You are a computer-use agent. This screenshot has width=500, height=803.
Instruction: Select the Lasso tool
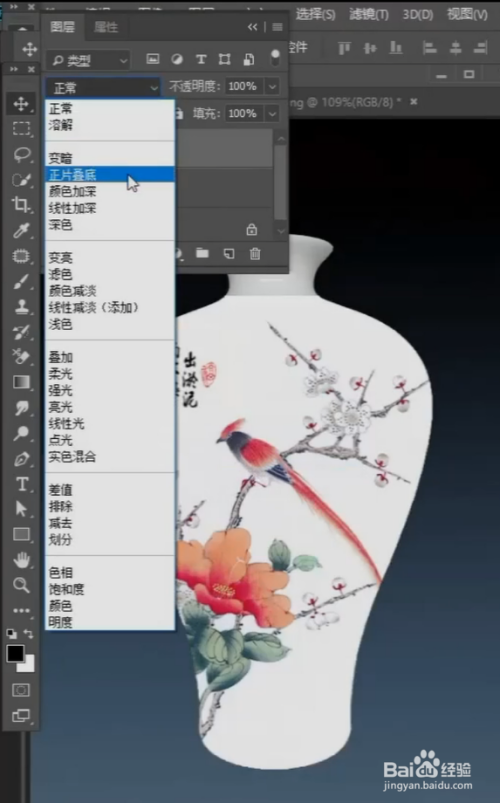[x=22, y=154]
